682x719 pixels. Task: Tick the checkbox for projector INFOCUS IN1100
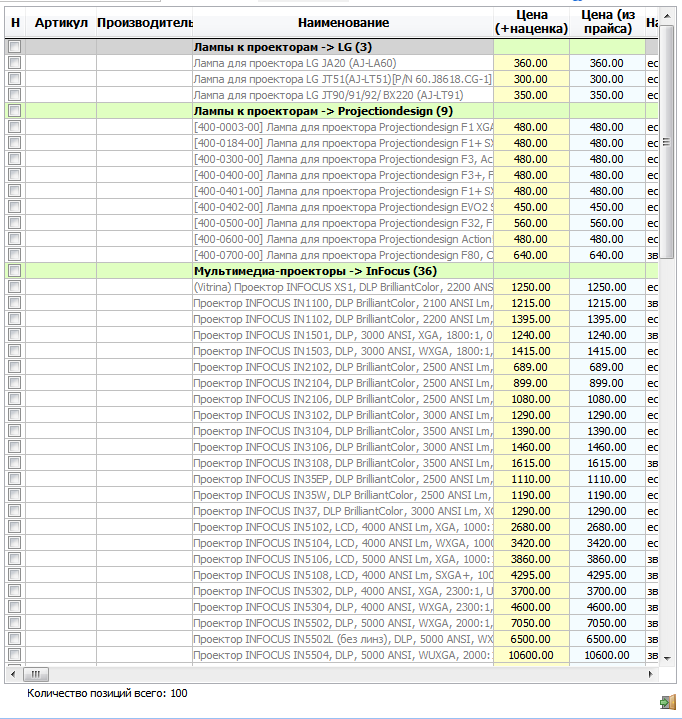click(15, 303)
